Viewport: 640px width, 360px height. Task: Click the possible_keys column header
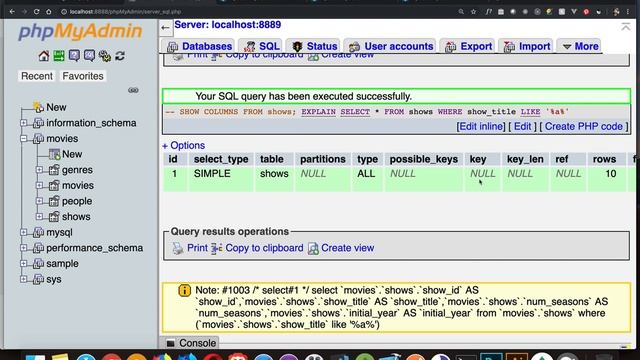[424, 159]
